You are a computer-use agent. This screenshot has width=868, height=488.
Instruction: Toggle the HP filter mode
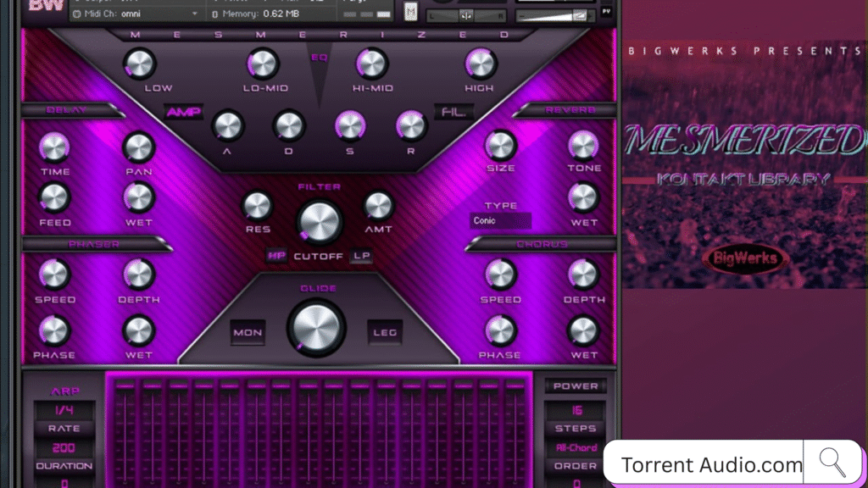point(276,256)
